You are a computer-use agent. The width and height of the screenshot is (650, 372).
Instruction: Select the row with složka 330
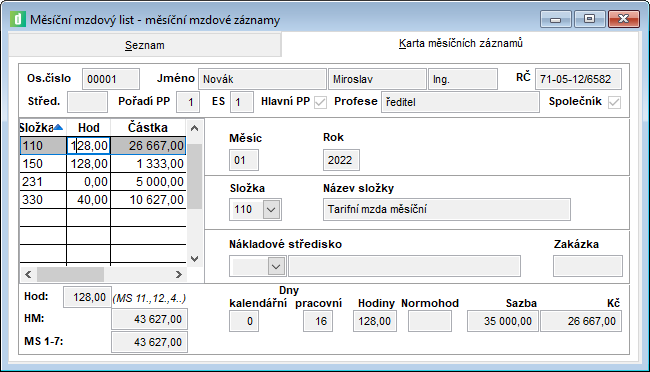102,199
